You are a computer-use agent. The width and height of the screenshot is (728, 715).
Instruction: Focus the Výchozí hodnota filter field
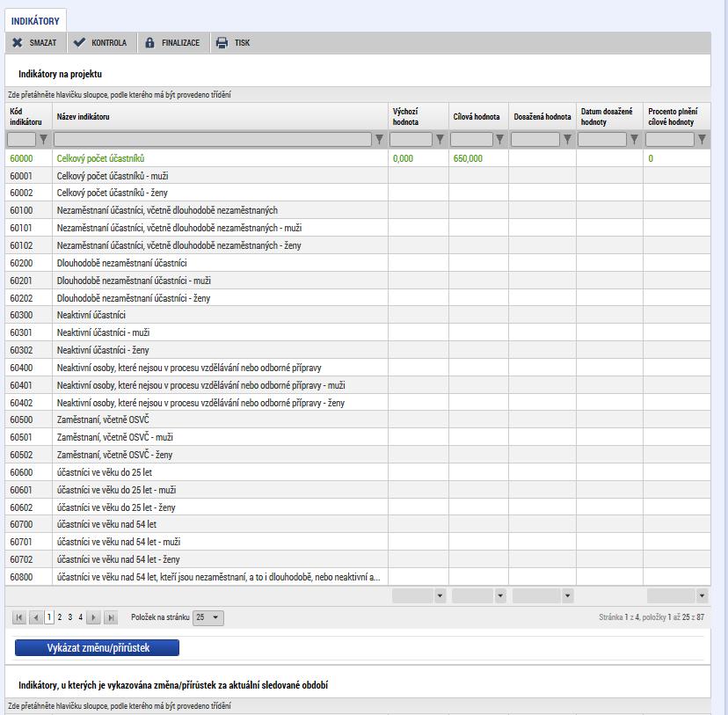coord(411,139)
